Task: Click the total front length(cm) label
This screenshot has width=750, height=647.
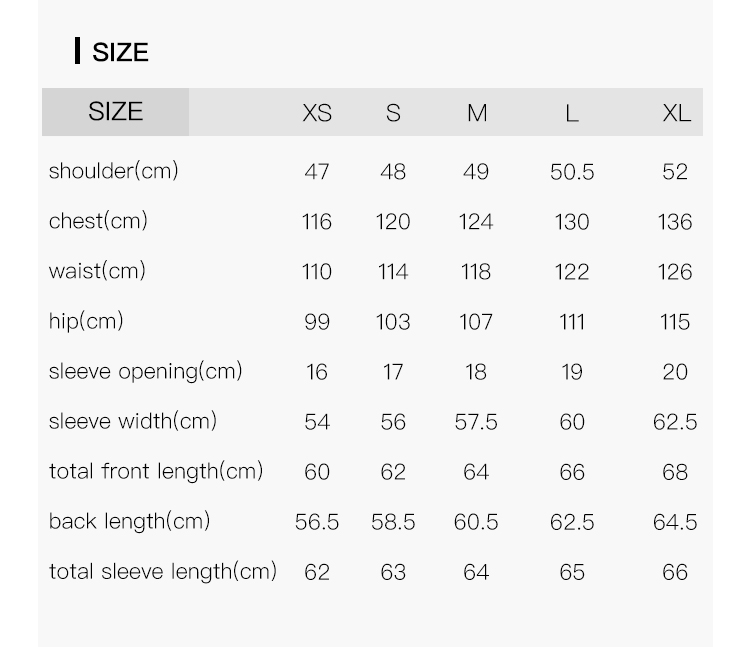Action: click(x=156, y=471)
